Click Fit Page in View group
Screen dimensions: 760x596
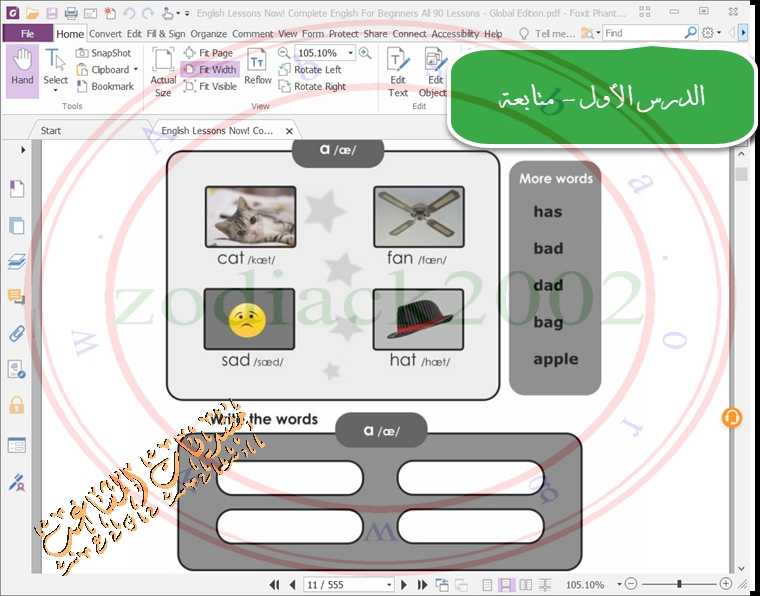pos(208,53)
